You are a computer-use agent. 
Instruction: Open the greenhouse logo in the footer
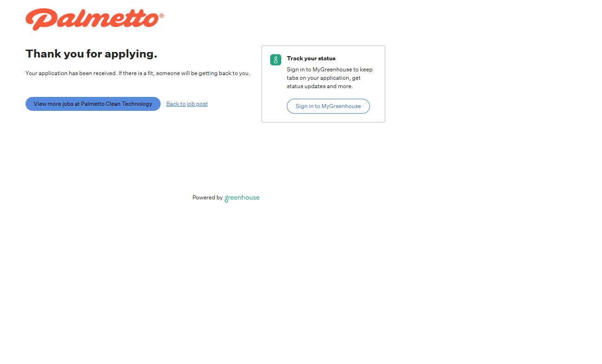tap(242, 198)
